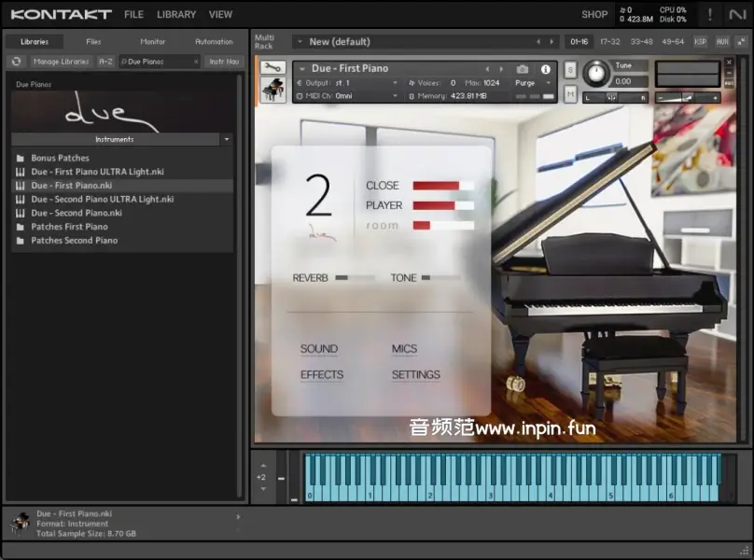Toggle A-Z library sorting
This screenshot has height=560, width=754.
[105, 62]
